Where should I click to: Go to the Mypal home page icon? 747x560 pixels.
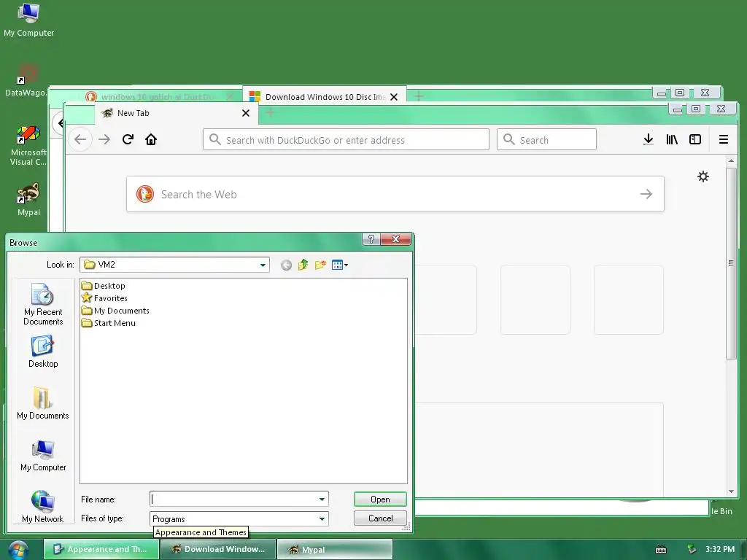[151, 139]
